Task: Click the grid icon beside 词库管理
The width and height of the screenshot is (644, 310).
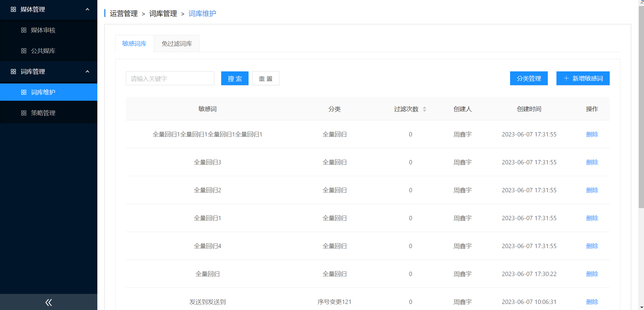Action: pyautogui.click(x=13, y=72)
